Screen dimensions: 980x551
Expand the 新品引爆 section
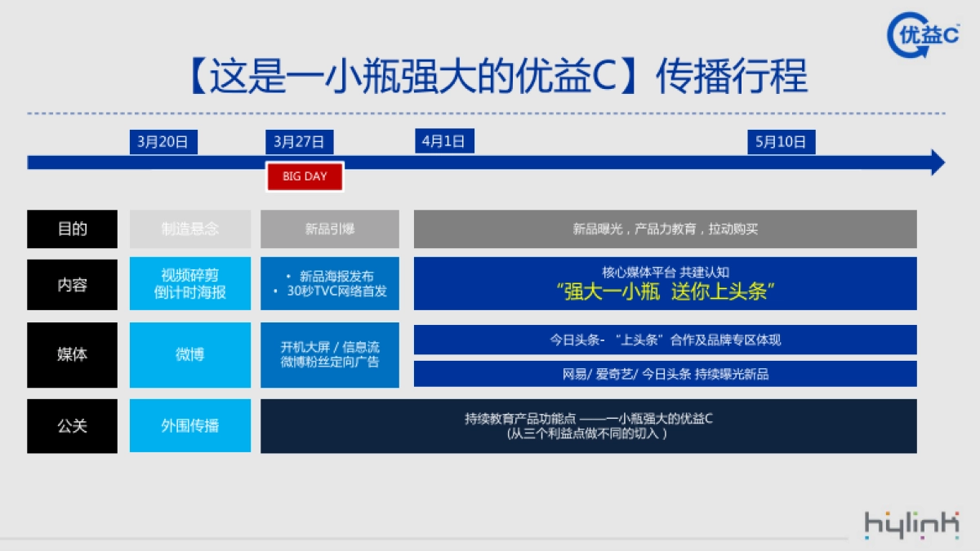(329, 229)
